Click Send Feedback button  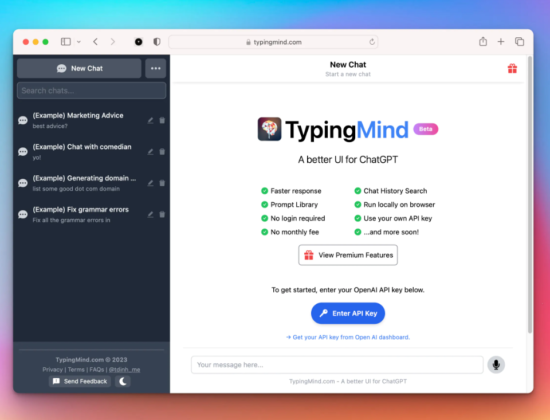(80, 381)
